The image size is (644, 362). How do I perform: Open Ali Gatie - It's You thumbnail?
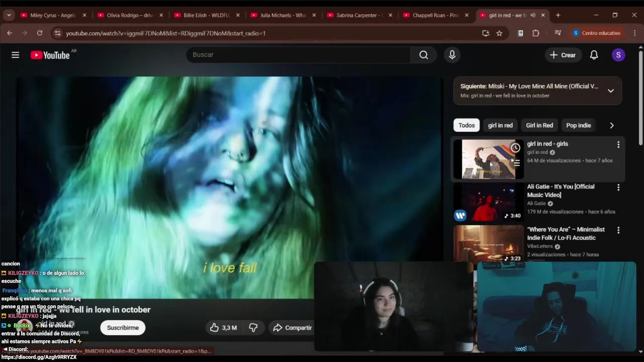[489, 202]
